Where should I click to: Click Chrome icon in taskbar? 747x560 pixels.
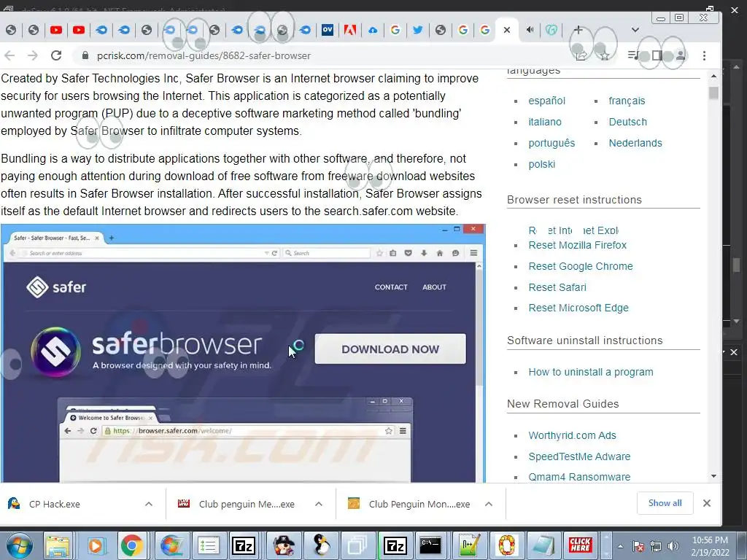[x=132, y=545]
